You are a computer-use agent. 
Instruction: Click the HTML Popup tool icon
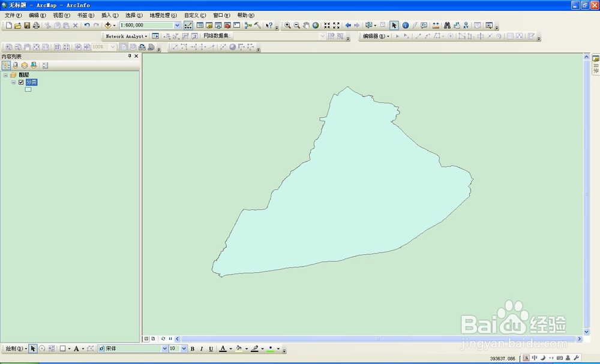(424, 25)
